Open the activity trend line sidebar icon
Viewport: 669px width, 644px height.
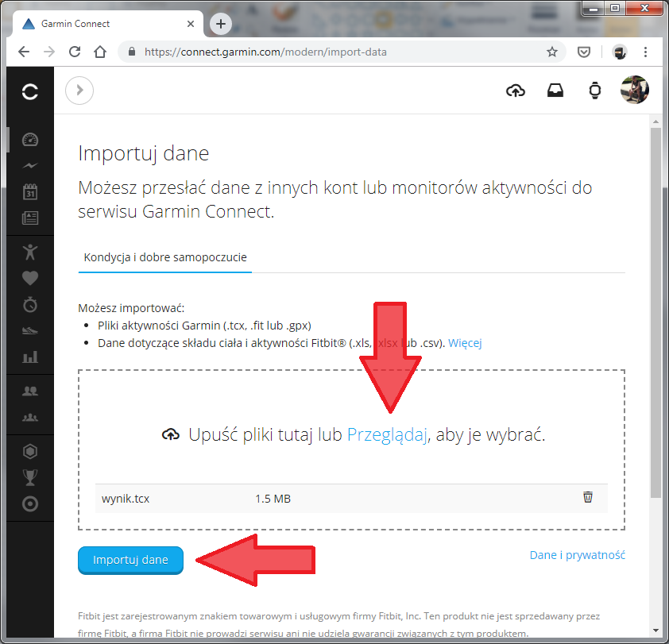pos(30,165)
